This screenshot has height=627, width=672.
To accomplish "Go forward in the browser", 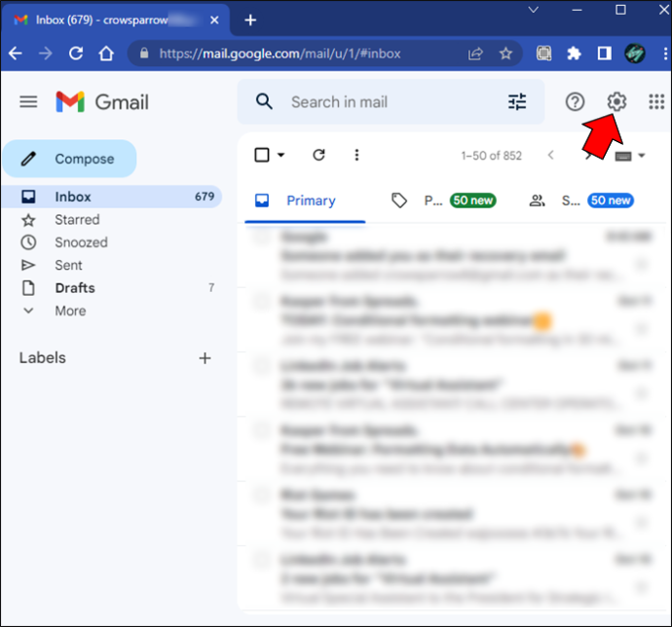I will [x=46, y=54].
